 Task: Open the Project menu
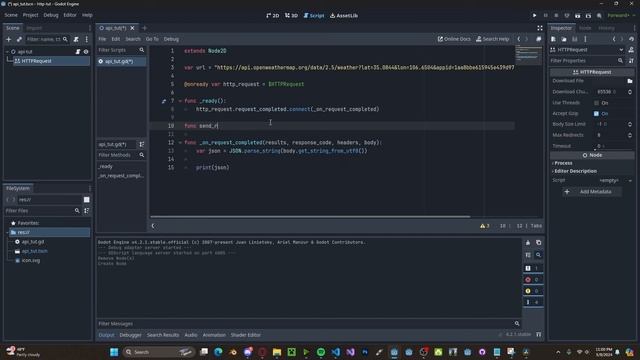(x=30, y=15)
